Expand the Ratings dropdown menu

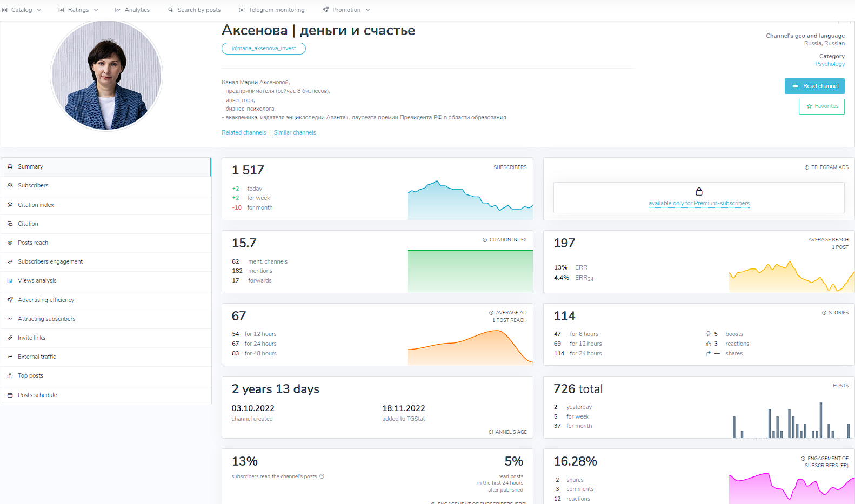(x=78, y=10)
